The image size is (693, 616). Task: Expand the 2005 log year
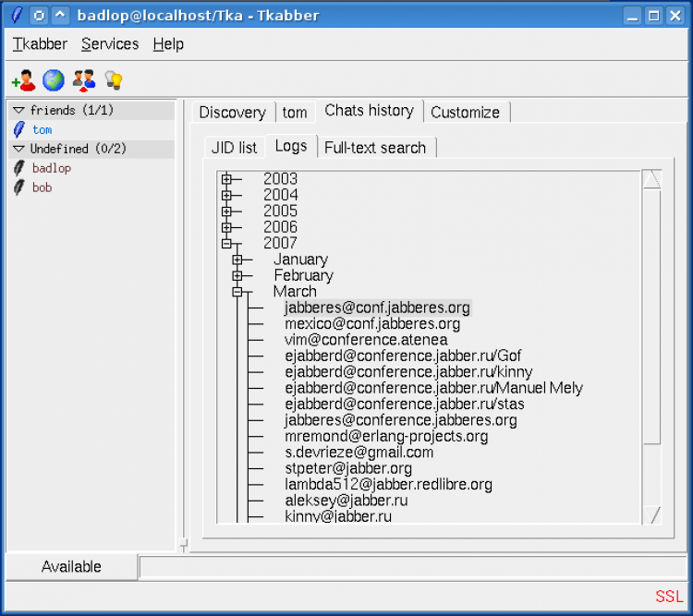[x=226, y=211]
